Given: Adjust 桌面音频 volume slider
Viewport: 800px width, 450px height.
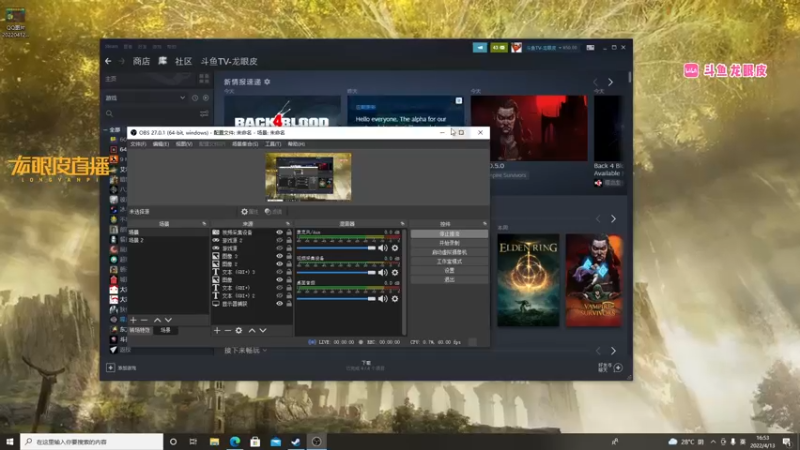Looking at the screenshot, I should point(336,298).
